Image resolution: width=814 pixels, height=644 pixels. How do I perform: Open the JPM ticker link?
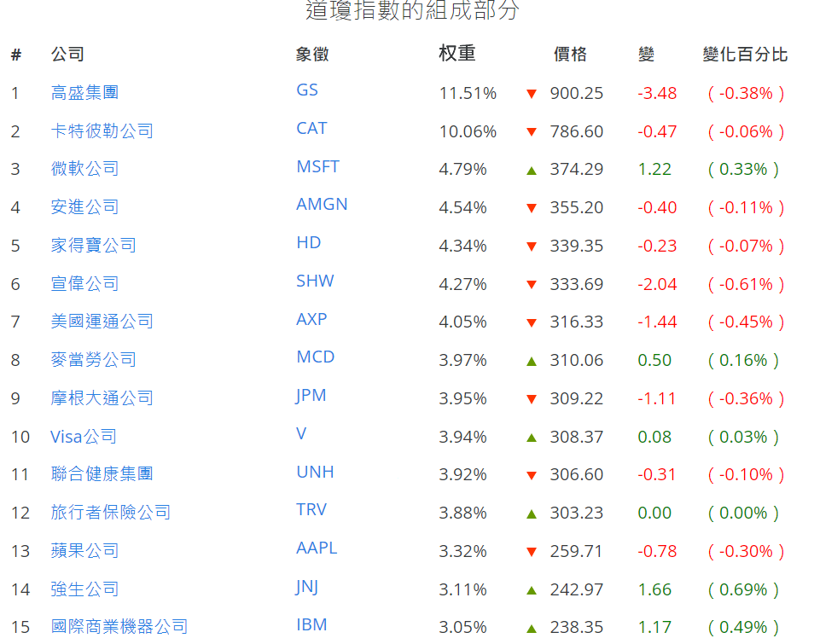[311, 395]
